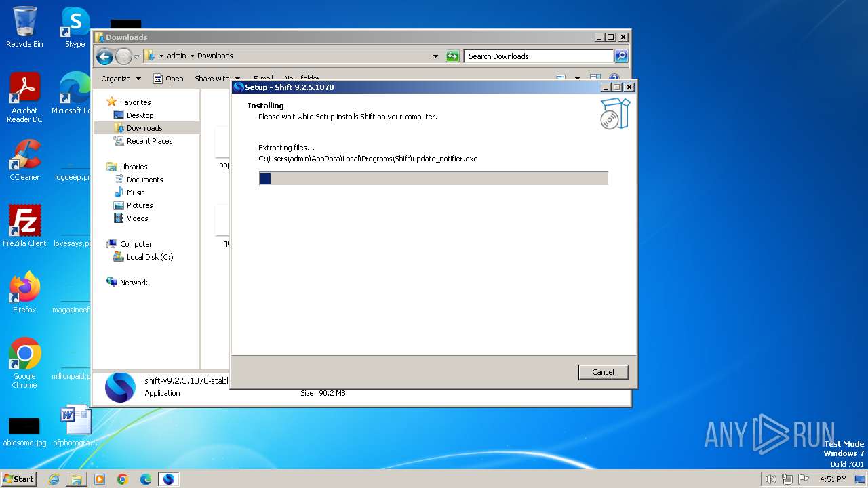Open the Action Center flag icon
The width and height of the screenshot is (868, 488).
coord(804,479)
